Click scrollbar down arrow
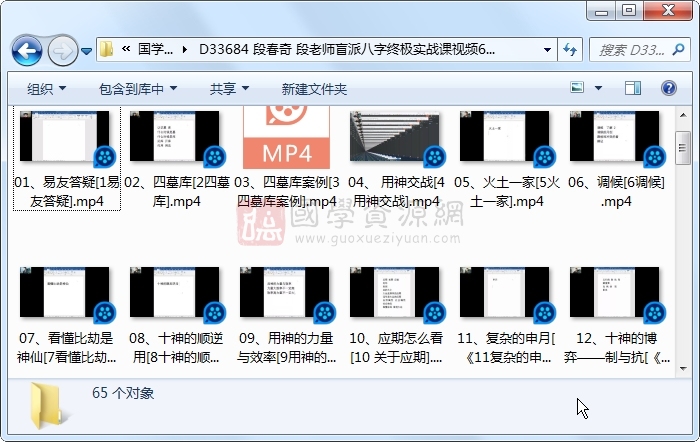 point(683,369)
